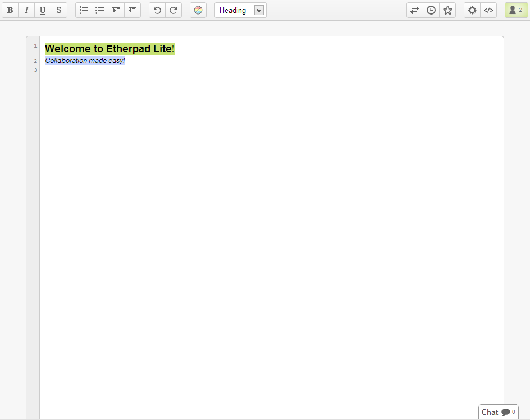Toggle strikethrough formatting

click(x=59, y=10)
